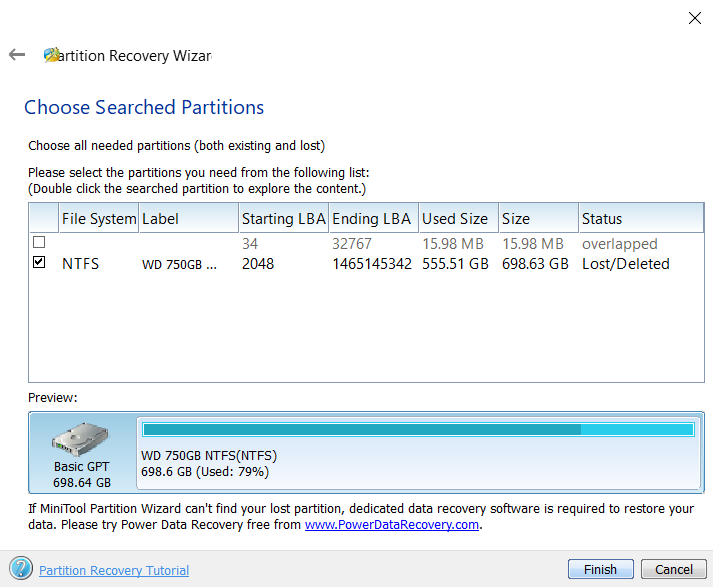The width and height of the screenshot is (713, 587).
Task: Click 'WD 750GB NTFS(NTFS)' preview text
Action: (209, 456)
